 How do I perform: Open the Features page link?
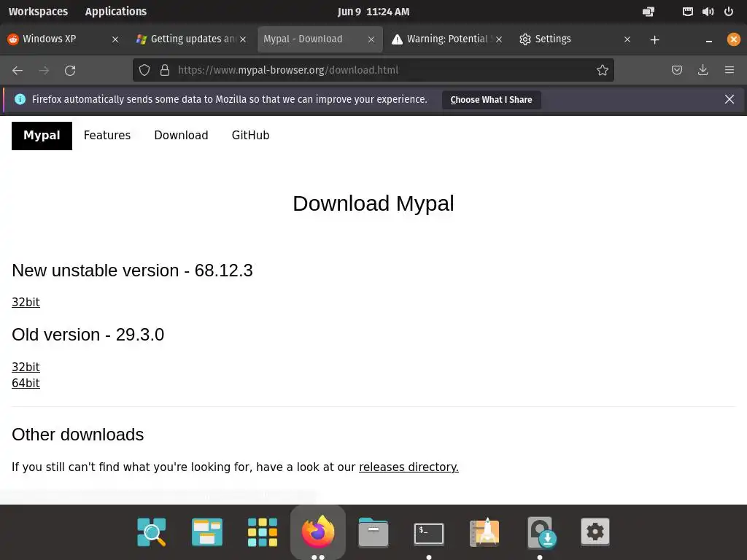(x=107, y=135)
